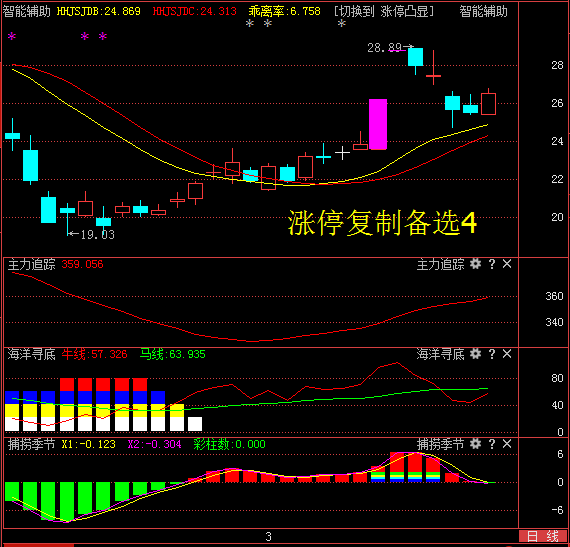Click the first magenta asterisk marker
The width and height of the screenshot is (570, 547).
click(x=12, y=36)
